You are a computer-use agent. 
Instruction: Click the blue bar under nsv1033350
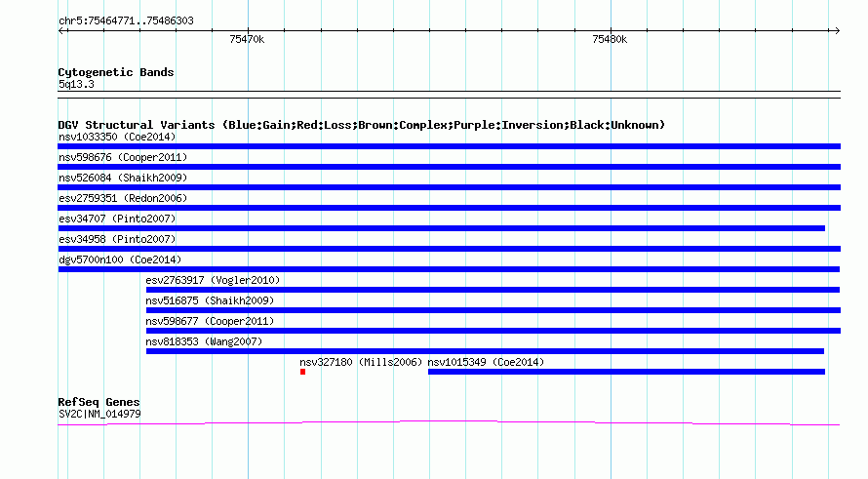click(449, 146)
